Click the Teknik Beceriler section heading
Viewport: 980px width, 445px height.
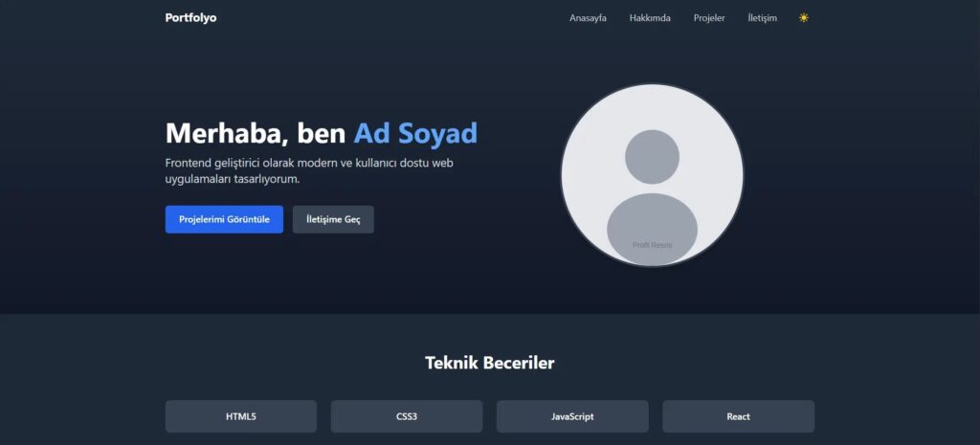[x=490, y=363]
